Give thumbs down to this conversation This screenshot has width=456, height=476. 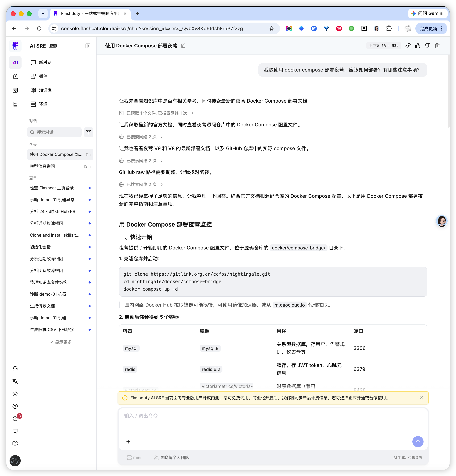427,46
